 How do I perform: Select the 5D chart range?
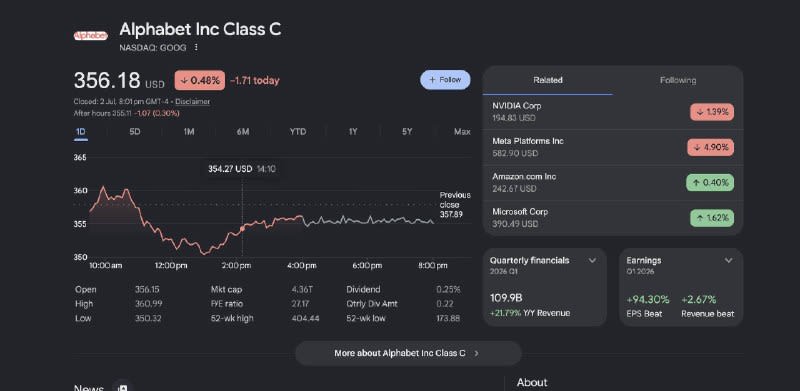(135, 132)
